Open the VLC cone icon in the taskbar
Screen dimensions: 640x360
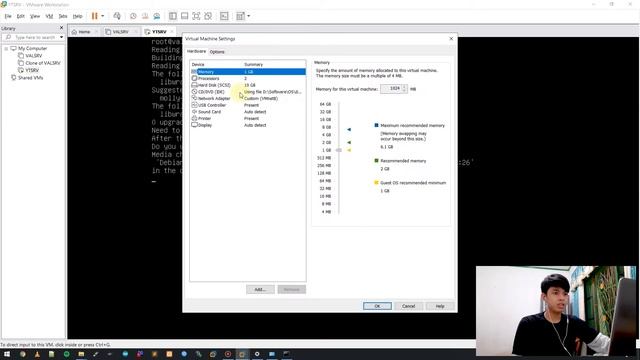pos(37,354)
